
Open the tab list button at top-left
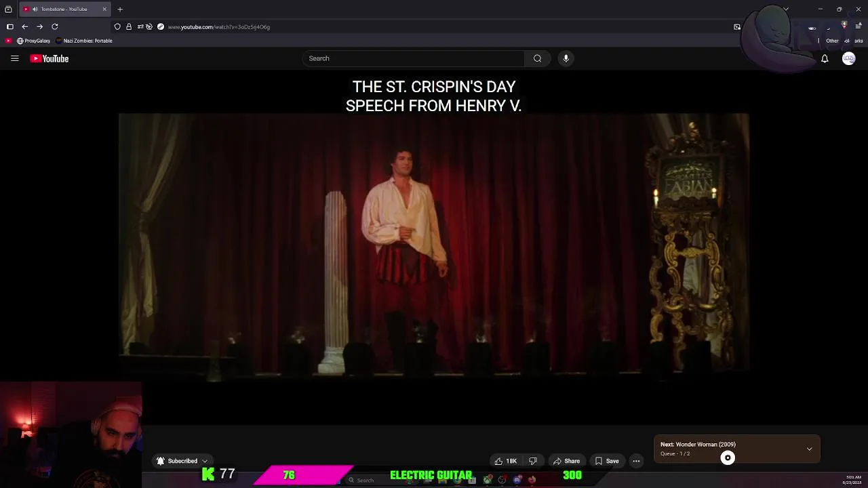coord(8,9)
